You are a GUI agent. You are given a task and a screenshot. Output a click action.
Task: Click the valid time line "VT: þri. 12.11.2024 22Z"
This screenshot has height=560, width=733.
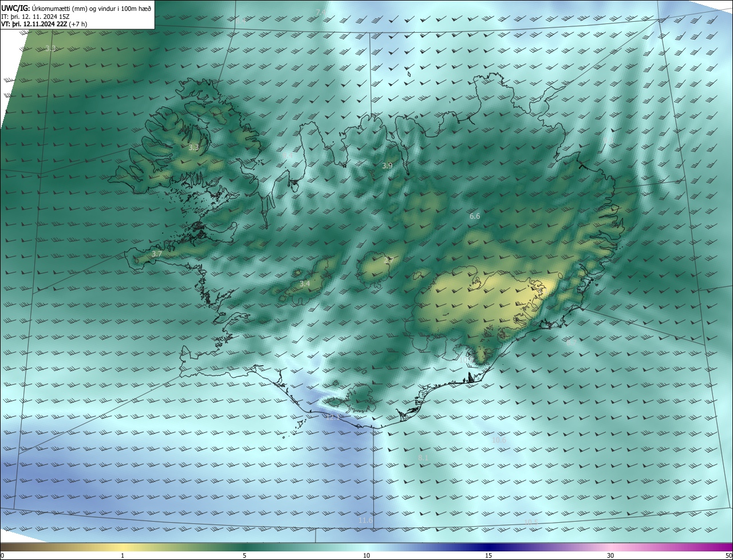pyautogui.click(x=34, y=24)
